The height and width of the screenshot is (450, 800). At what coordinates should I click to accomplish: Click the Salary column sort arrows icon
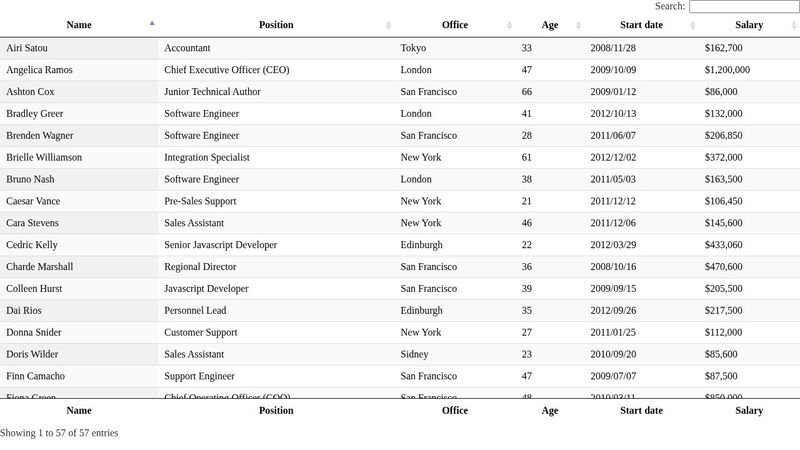pos(794,25)
